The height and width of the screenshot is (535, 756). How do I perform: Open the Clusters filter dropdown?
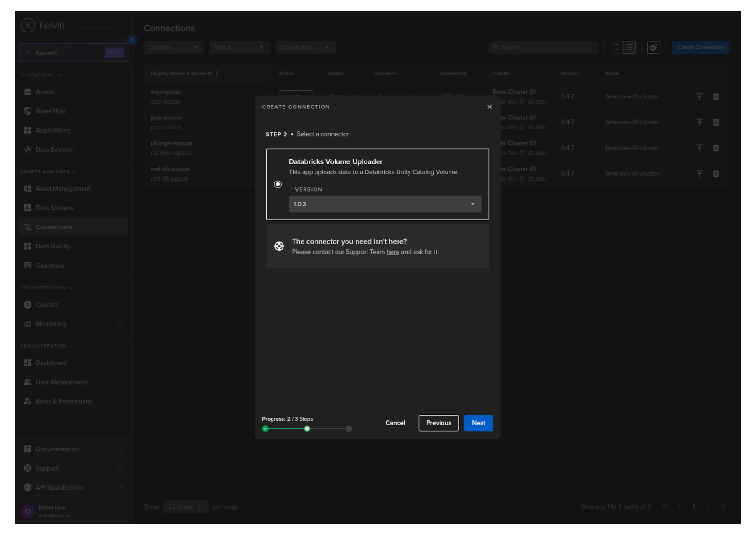tap(173, 47)
